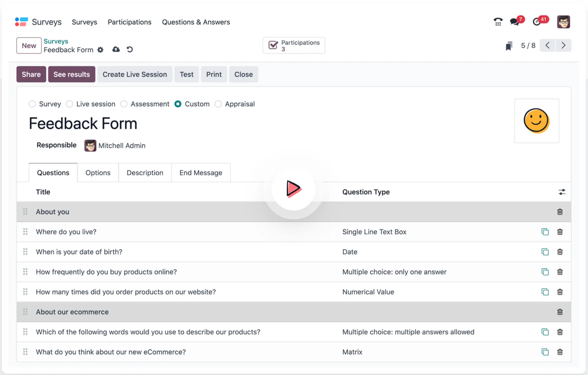588x375 pixels.
Task: Click the smiley survey background image
Action: pos(537,121)
